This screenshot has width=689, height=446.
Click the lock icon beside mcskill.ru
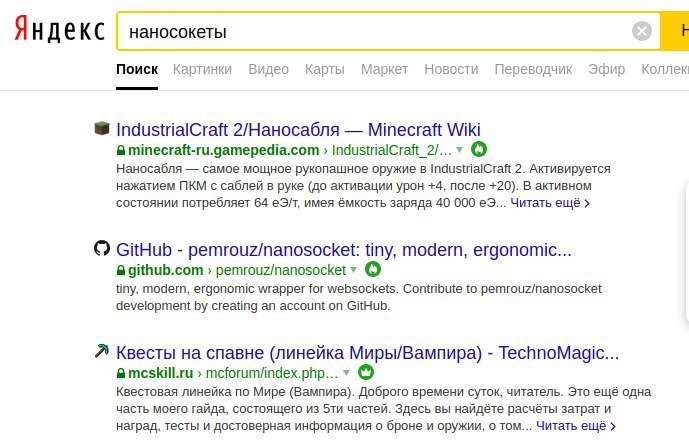121,373
